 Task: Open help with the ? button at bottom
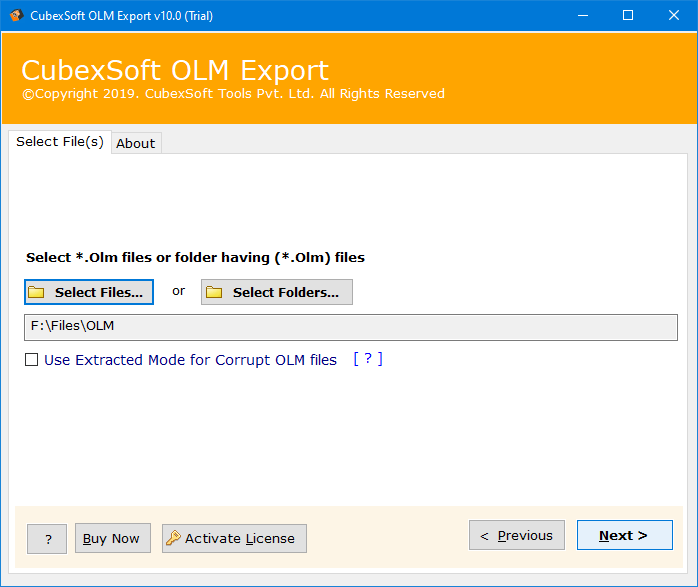click(x=47, y=539)
